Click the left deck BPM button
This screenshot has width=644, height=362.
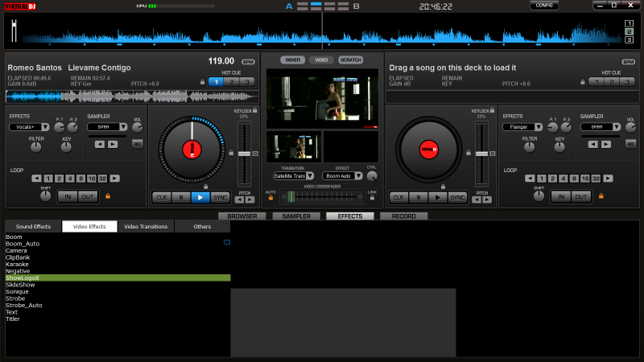coord(247,61)
